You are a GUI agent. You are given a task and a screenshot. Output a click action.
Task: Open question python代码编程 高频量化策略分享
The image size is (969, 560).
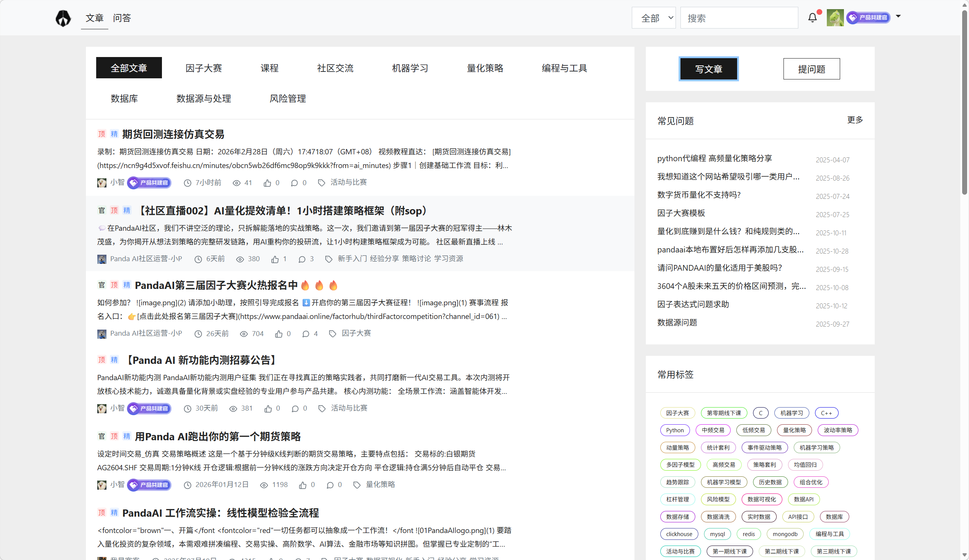[714, 158]
